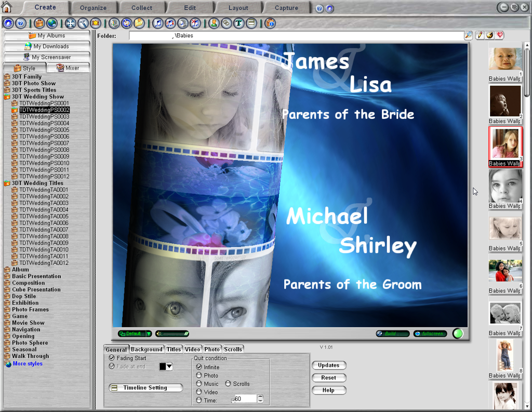Open the Default dropdown below the preview
The width and height of the screenshot is (532, 412).
[x=149, y=334]
